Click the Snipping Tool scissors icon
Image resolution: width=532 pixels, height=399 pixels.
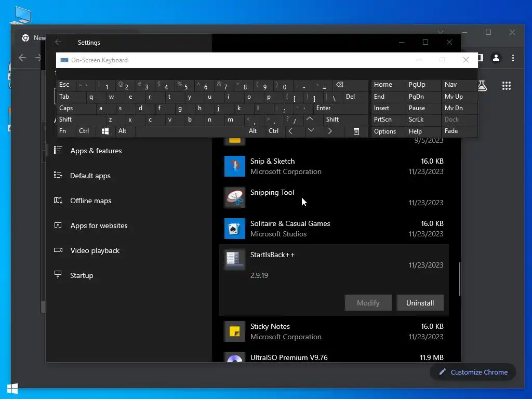pyautogui.click(x=234, y=197)
